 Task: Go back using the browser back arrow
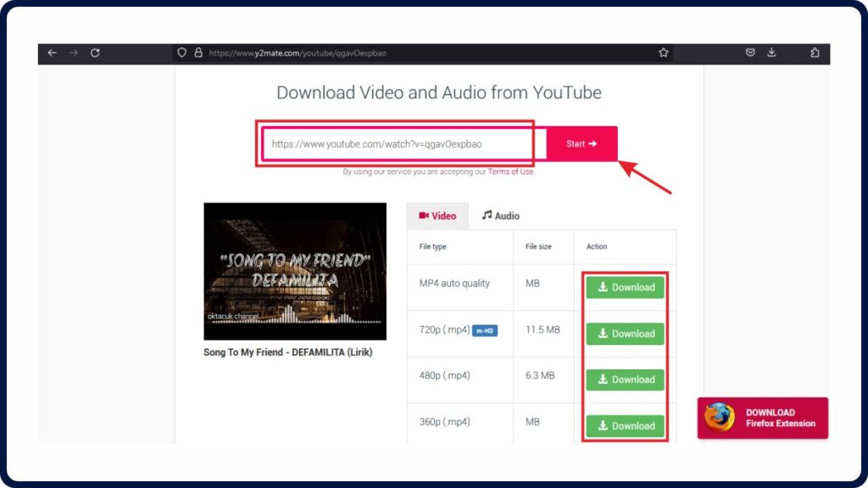(52, 53)
